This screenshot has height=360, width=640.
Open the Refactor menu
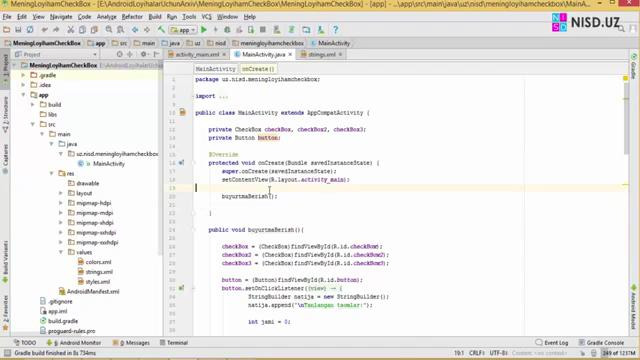click(132, 17)
